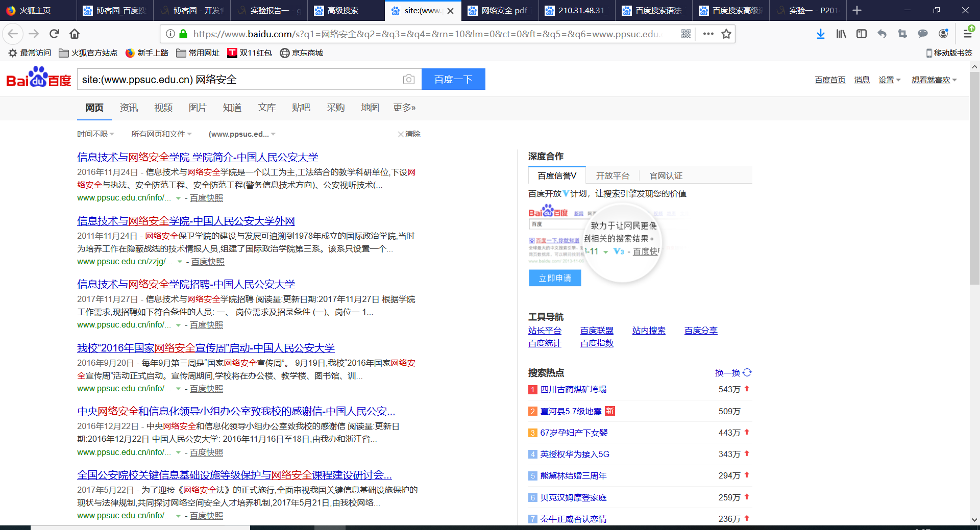Open the library bookshelf icon
980x530 pixels.
click(841, 34)
